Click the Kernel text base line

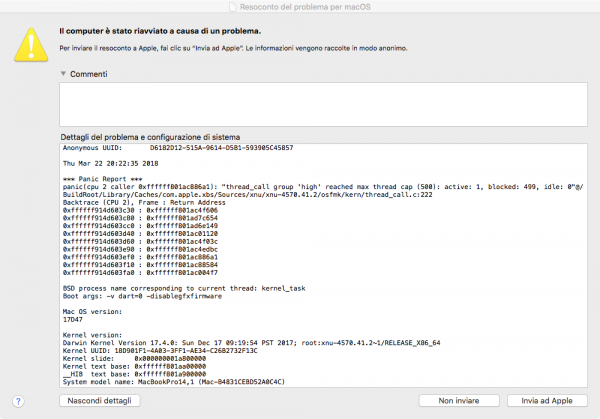coord(134,366)
